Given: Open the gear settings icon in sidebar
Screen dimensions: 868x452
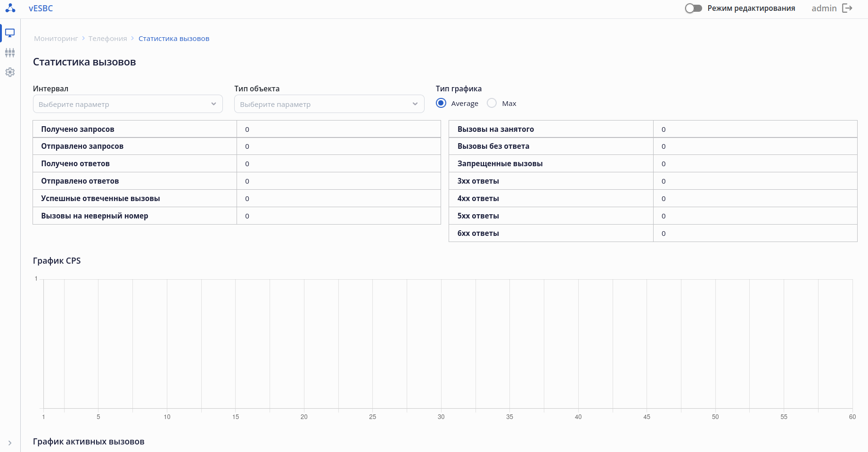Looking at the screenshot, I should [10, 72].
